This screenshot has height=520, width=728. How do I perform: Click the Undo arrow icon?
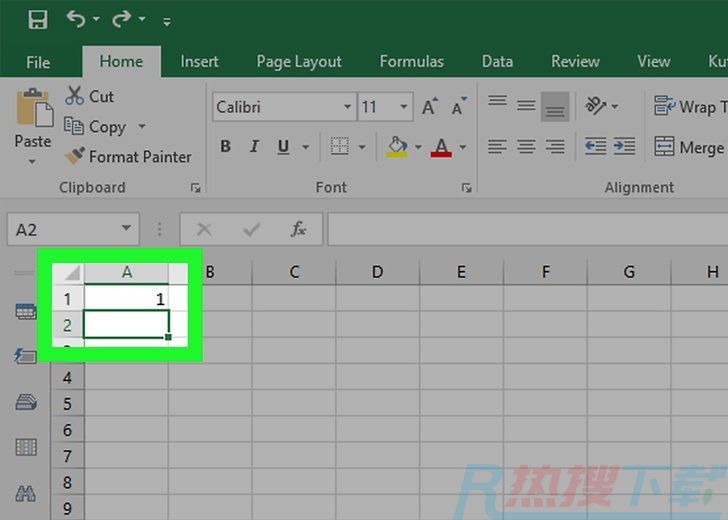pos(75,19)
